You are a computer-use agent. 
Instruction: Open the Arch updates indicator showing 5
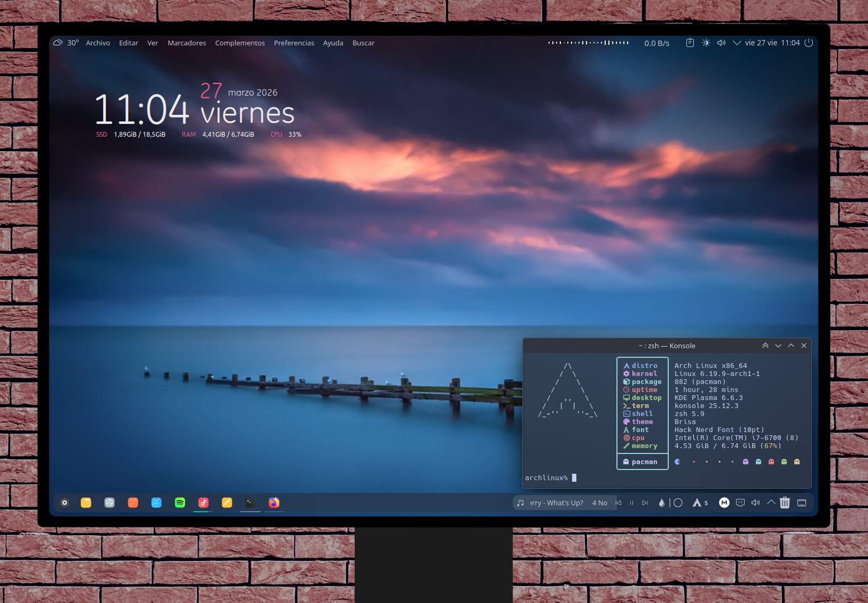(x=700, y=503)
